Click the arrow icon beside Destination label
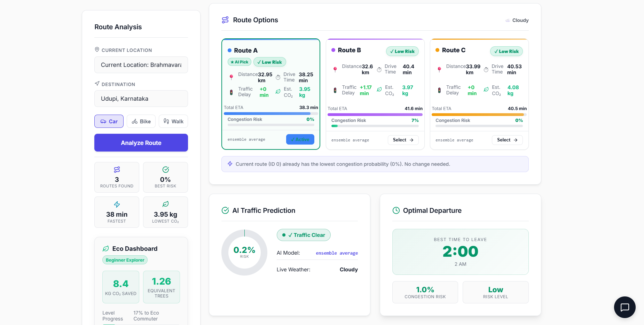The image size is (644, 325). pyautogui.click(x=97, y=84)
